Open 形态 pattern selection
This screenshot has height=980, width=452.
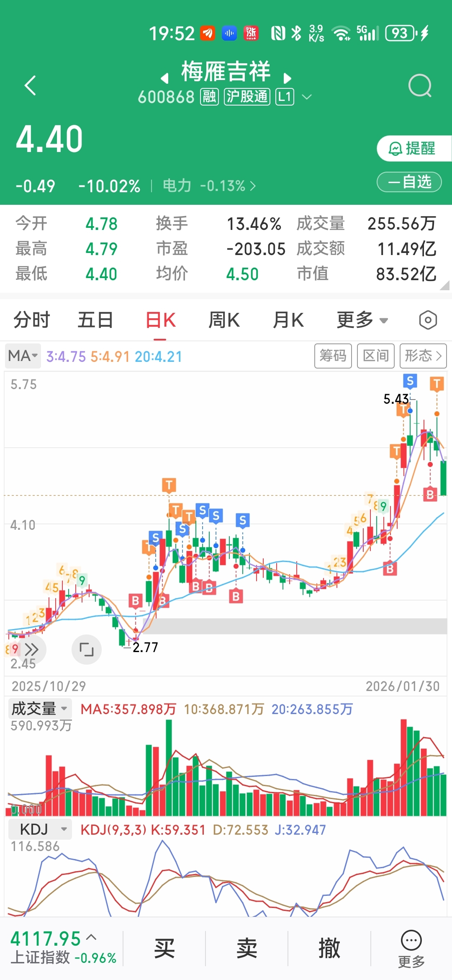[423, 356]
